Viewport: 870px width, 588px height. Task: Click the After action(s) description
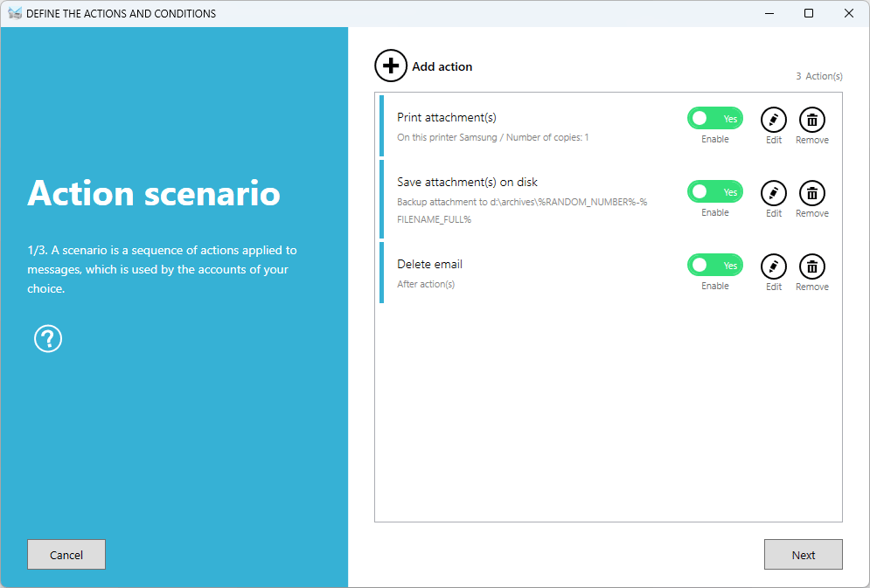(426, 284)
